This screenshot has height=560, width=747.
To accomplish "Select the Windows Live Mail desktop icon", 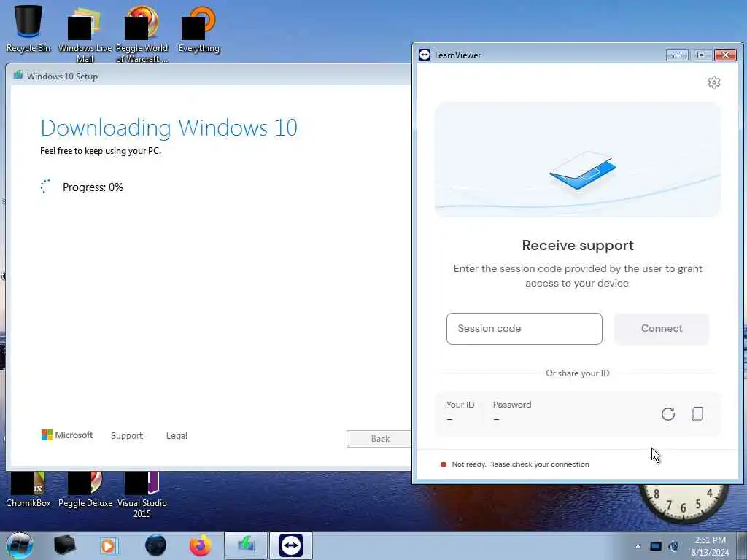I will point(85,34).
